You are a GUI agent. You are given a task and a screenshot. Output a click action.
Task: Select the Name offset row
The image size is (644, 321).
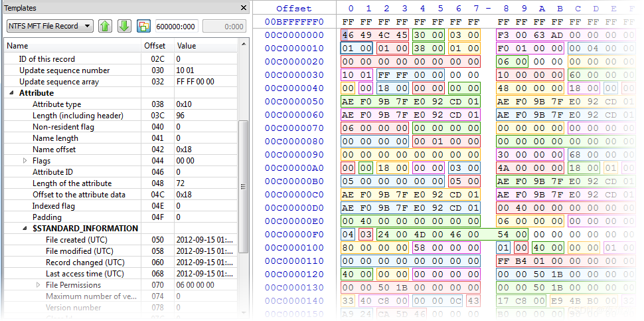pos(121,149)
